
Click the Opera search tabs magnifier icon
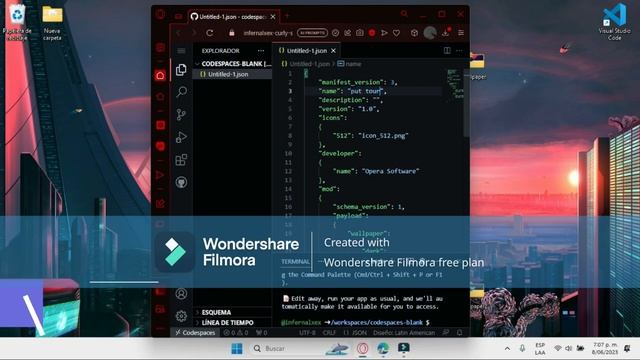404,14
